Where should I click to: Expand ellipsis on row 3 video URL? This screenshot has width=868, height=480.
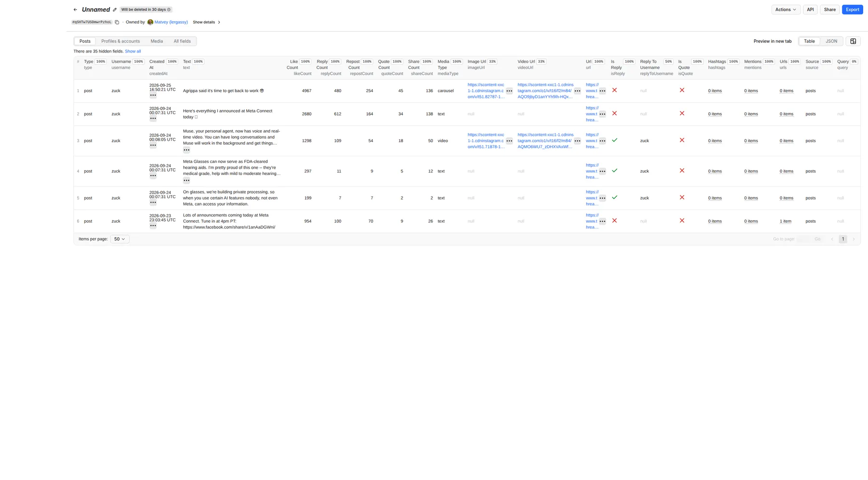[x=577, y=141]
